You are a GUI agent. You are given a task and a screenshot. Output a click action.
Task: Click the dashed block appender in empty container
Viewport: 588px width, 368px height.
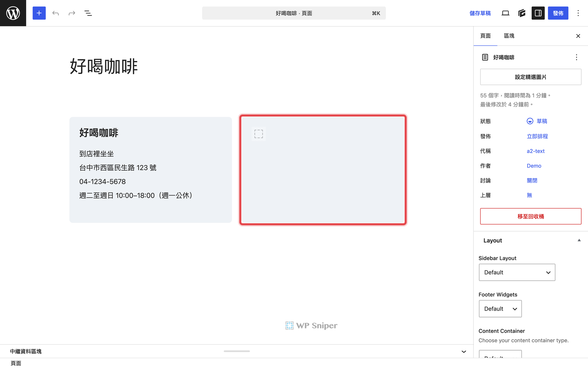pos(258,134)
